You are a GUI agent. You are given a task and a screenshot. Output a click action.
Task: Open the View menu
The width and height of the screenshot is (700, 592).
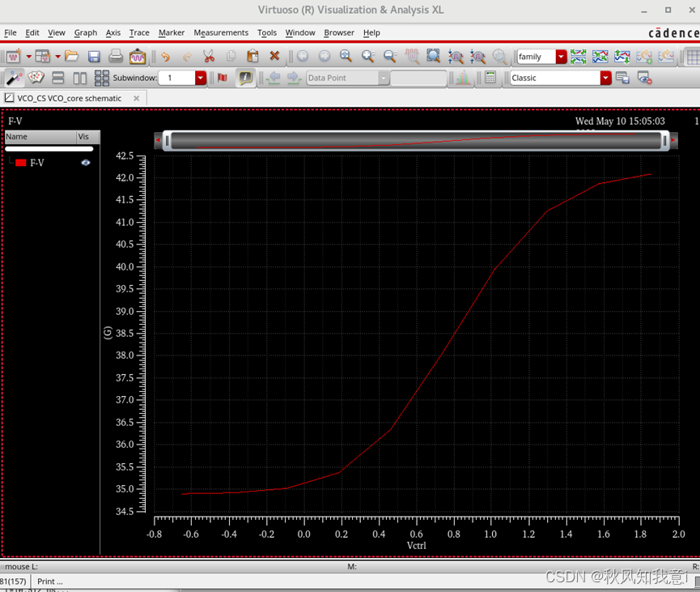[57, 32]
